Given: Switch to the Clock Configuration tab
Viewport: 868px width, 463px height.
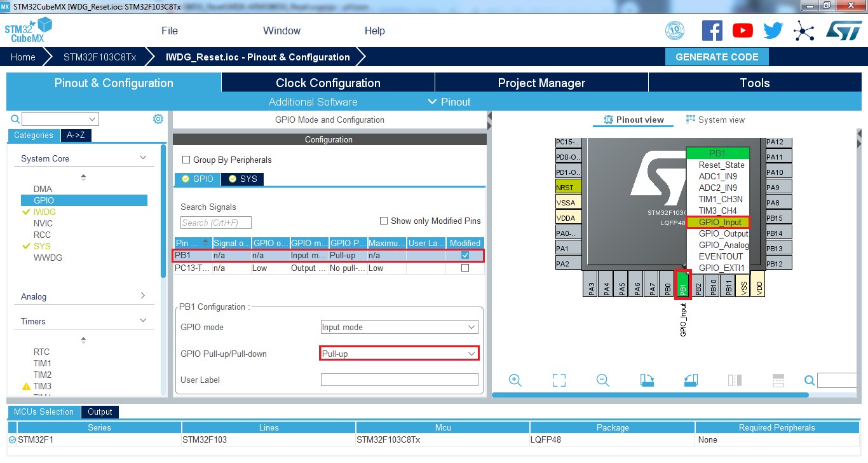Looking at the screenshot, I should click(x=328, y=83).
